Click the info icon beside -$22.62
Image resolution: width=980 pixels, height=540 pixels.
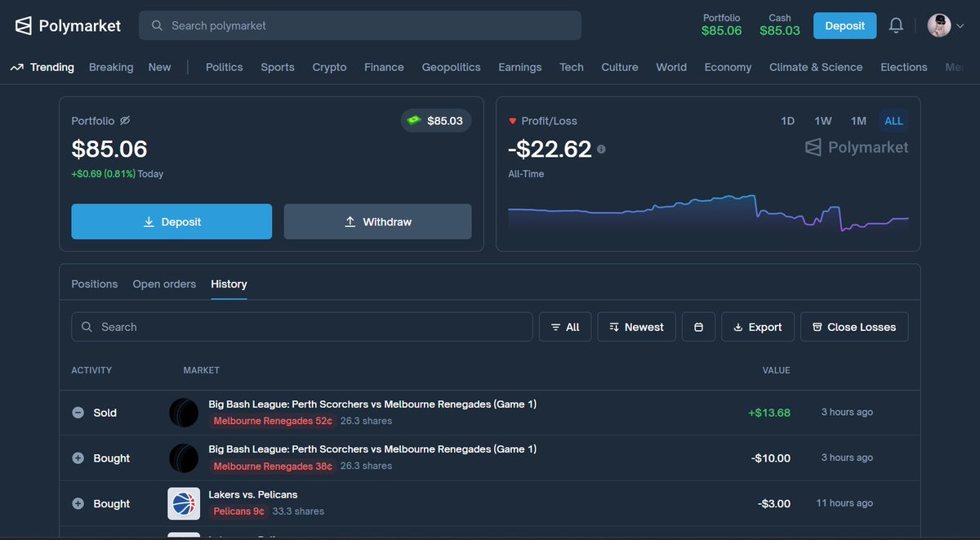coord(602,150)
